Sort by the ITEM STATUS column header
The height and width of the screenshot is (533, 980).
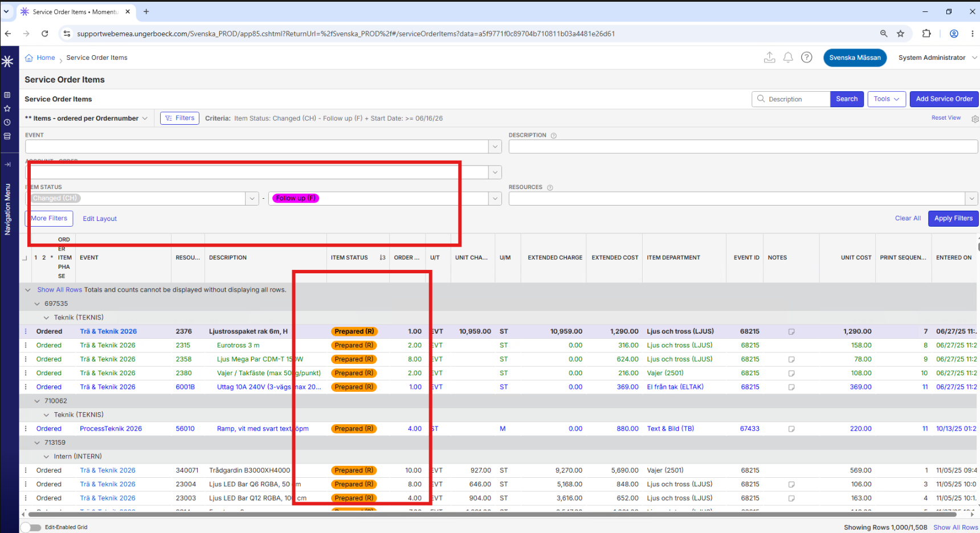[x=349, y=258]
